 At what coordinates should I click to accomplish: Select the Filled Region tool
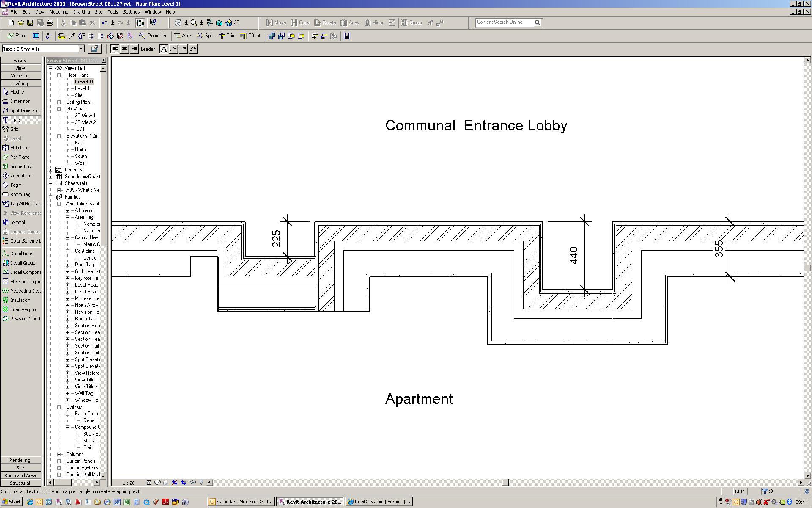pyautogui.click(x=22, y=309)
